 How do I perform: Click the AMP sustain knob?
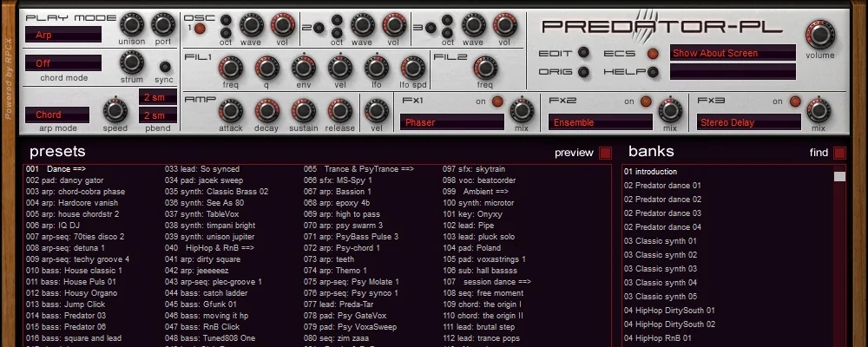click(303, 111)
